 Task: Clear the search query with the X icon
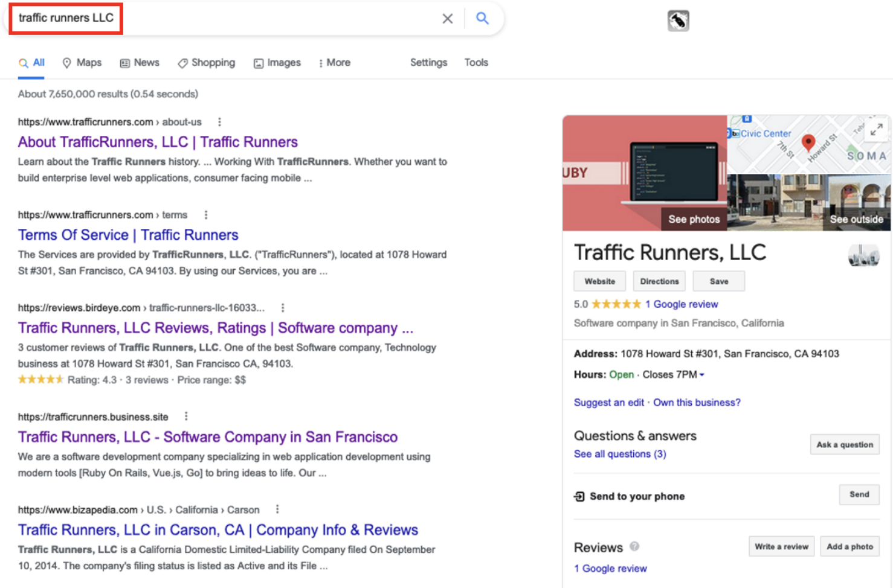point(447,18)
